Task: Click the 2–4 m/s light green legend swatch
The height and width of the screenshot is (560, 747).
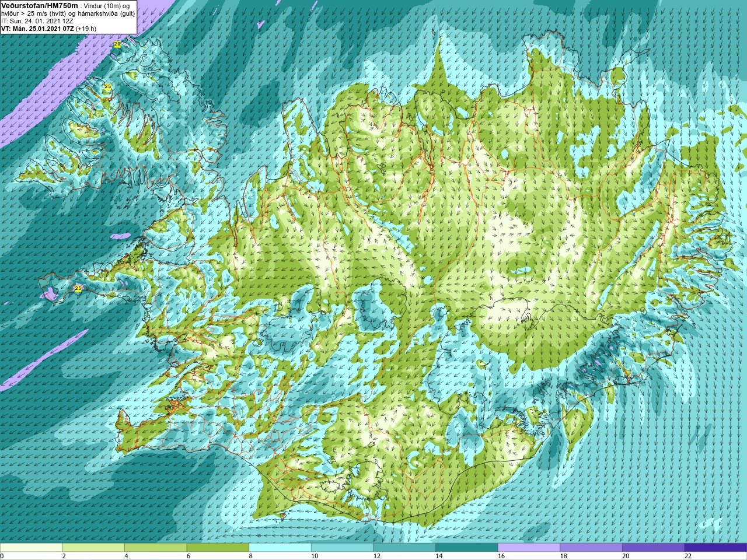Action: click(x=93, y=548)
